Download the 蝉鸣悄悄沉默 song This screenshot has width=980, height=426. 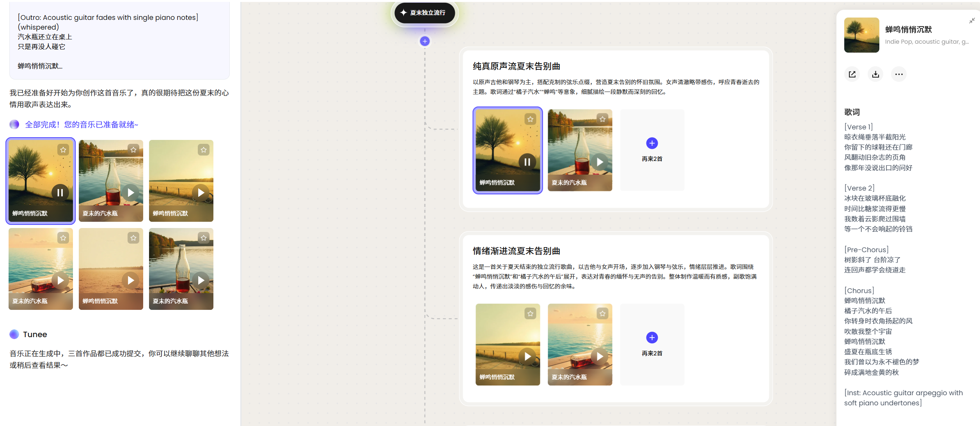[875, 74]
